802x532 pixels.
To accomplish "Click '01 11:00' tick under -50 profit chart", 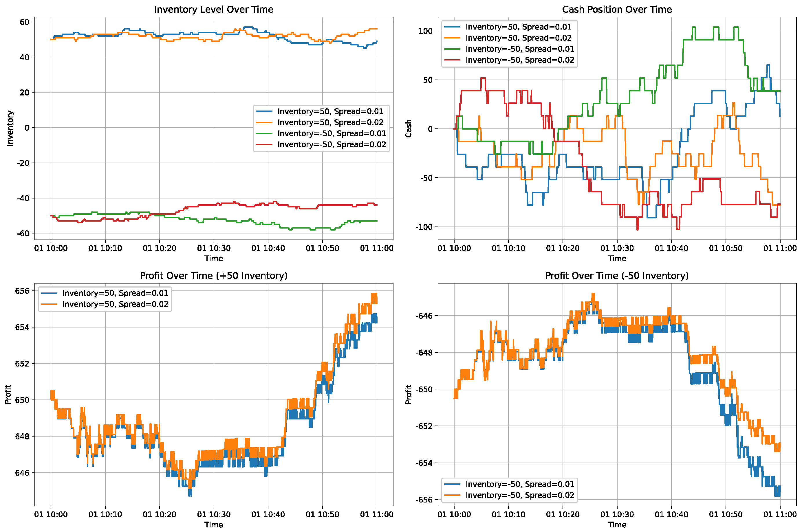I will coord(780,514).
